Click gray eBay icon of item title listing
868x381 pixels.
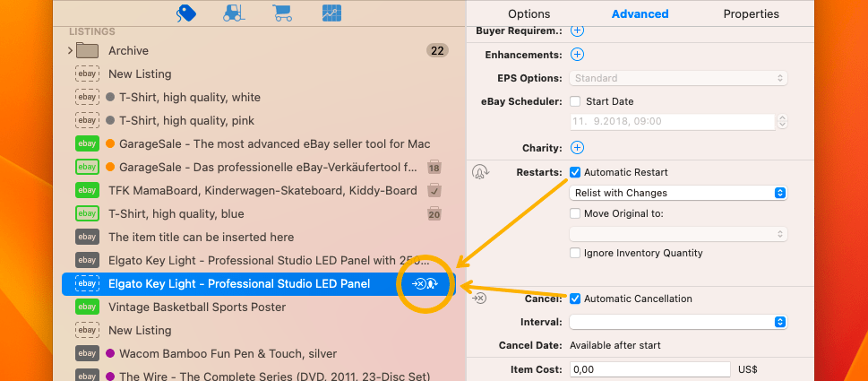[x=87, y=237]
